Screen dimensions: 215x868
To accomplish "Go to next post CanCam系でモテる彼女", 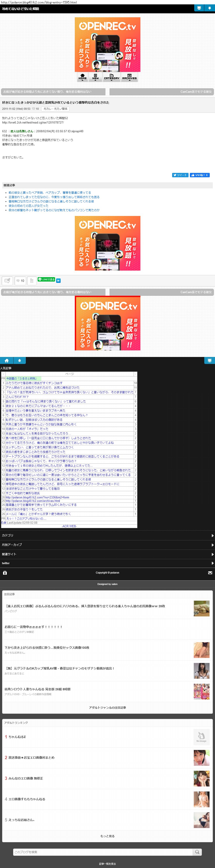I will [162, 92].
